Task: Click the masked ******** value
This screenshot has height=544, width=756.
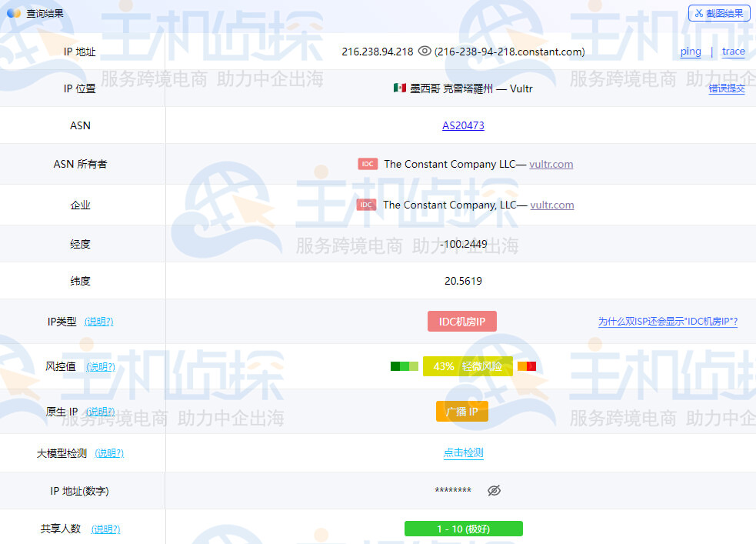Action: click(453, 491)
